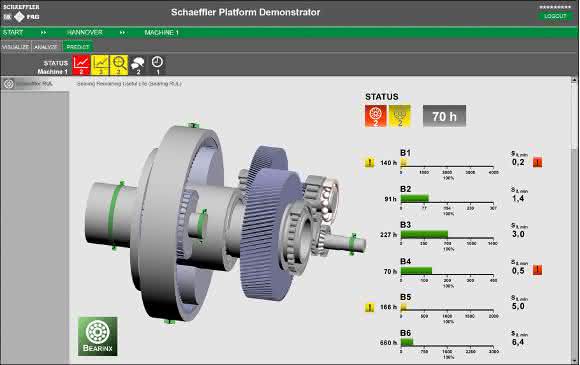Click the round bearing icon in panel header
The width and height of the screenshot is (580, 365).
(9, 84)
